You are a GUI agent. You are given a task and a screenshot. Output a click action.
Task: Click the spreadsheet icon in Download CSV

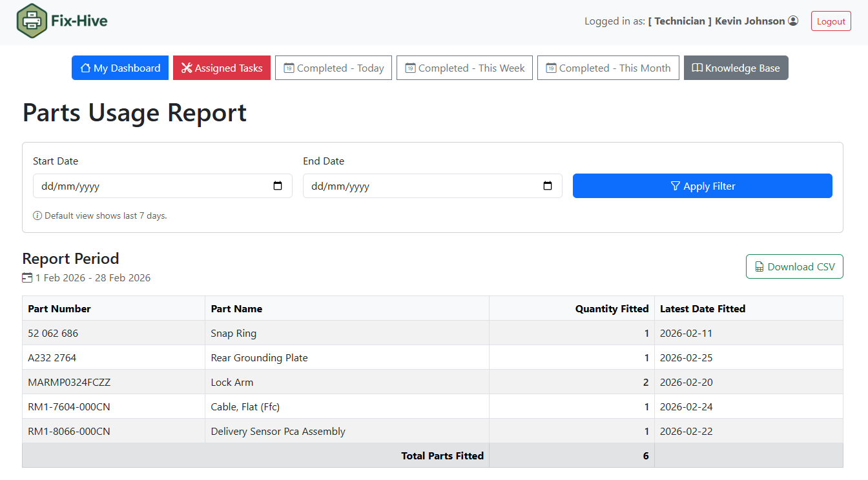(x=759, y=266)
